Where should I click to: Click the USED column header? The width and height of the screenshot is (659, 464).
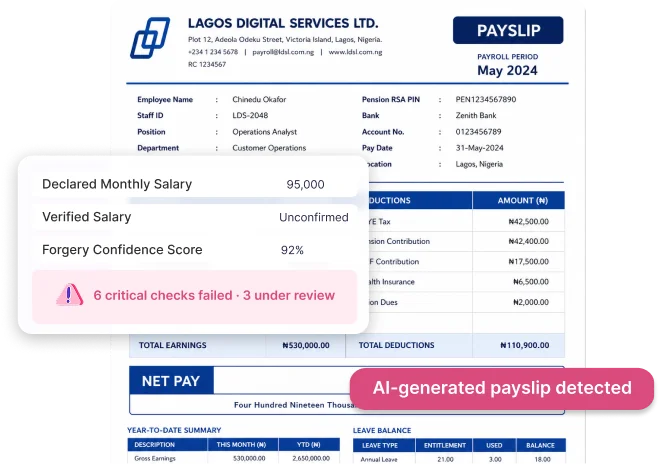[x=494, y=446]
